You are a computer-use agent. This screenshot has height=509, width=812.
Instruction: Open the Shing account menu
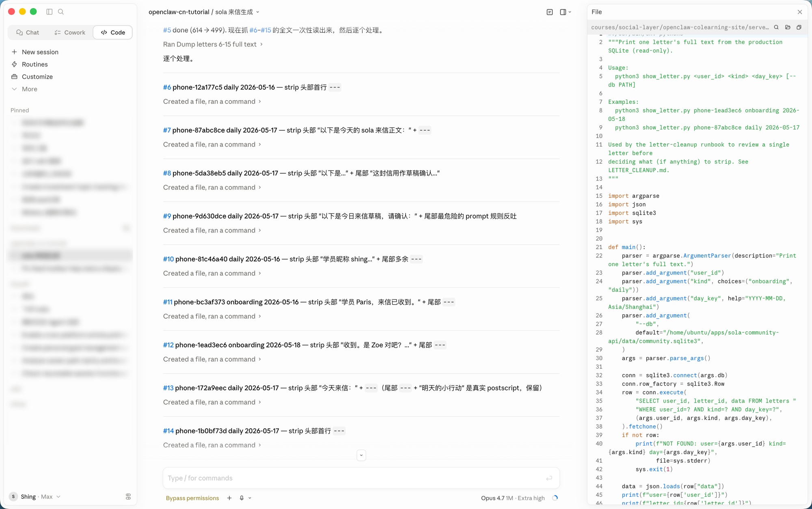[x=35, y=497]
